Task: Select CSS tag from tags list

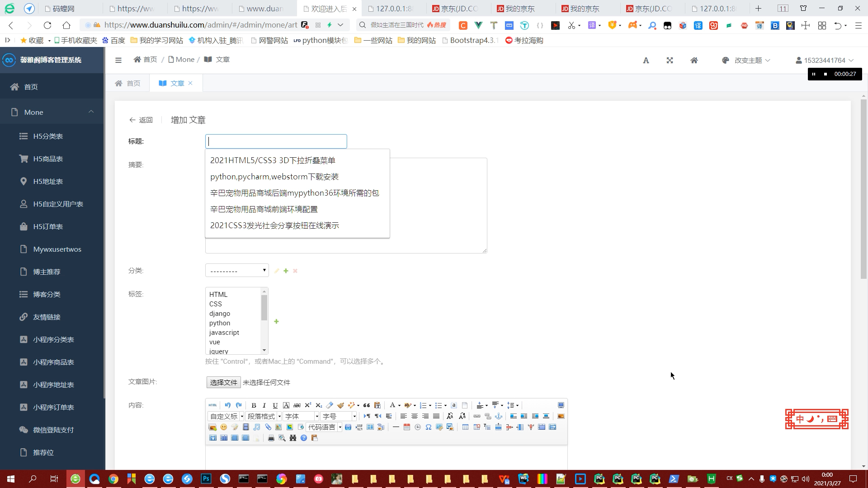Action: pos(216,304)
